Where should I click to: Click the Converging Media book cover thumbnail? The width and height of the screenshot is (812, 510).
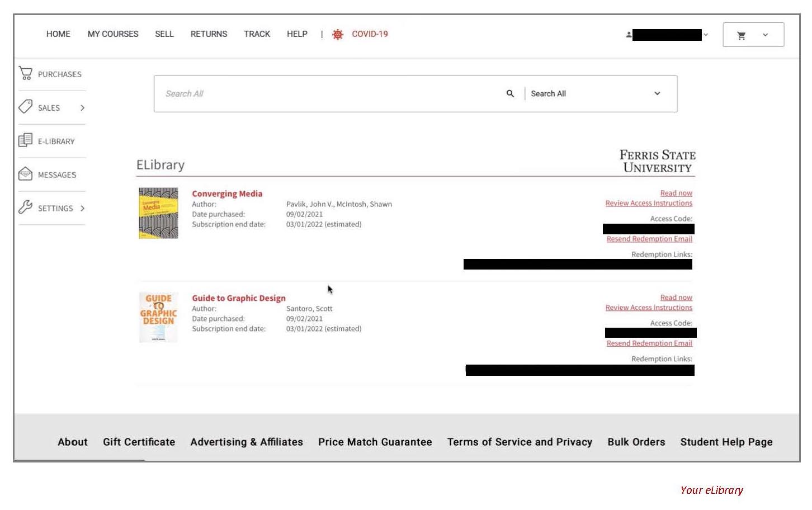coord(159,213)
